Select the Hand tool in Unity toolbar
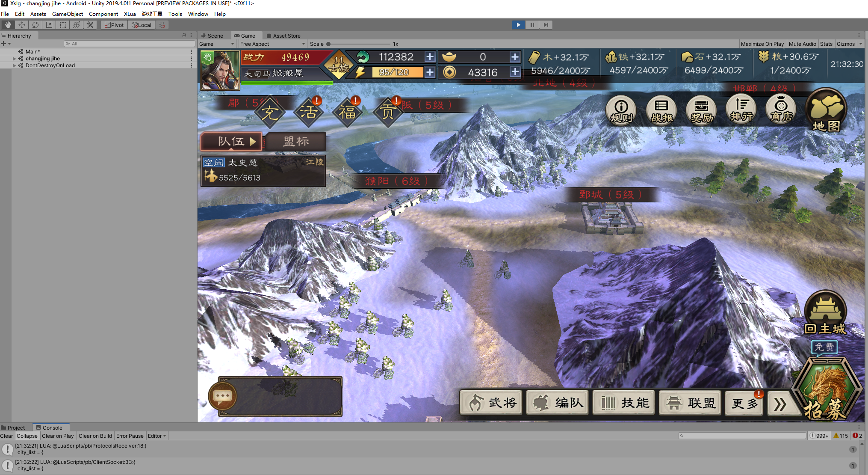Screen dimensions: 868x475 (8, 25)
